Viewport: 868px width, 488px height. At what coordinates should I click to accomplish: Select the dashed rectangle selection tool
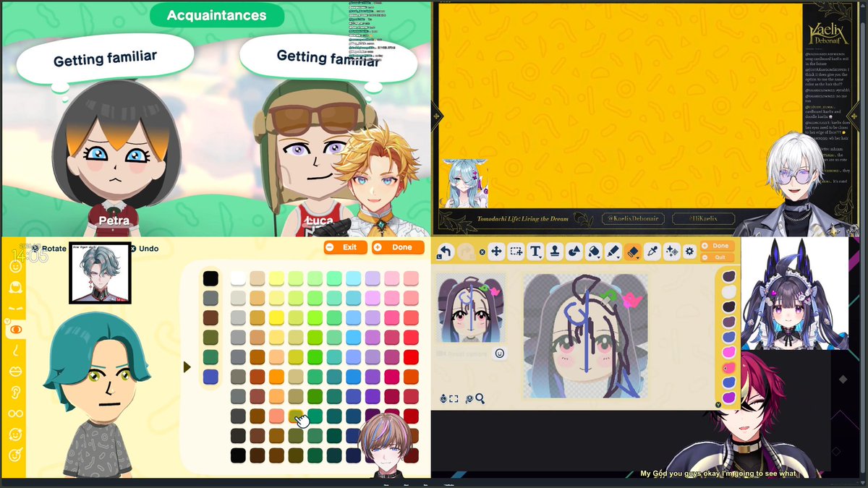click(x=516, y=252)
